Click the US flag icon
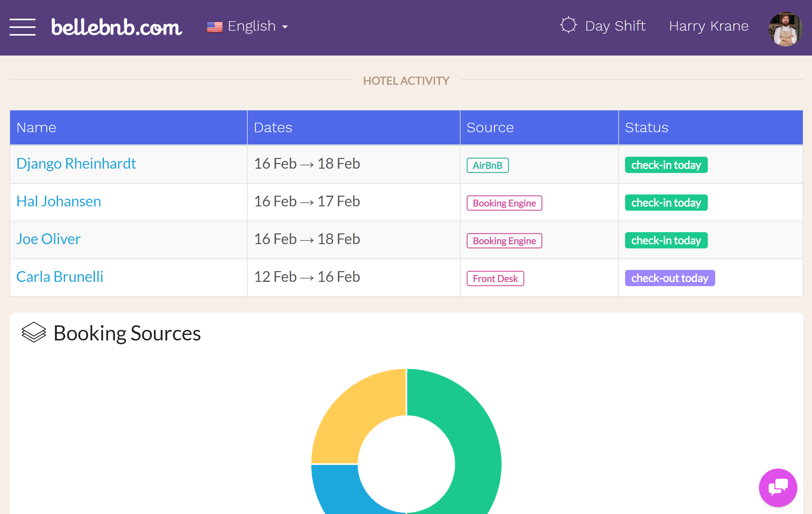 coord(214,27)
